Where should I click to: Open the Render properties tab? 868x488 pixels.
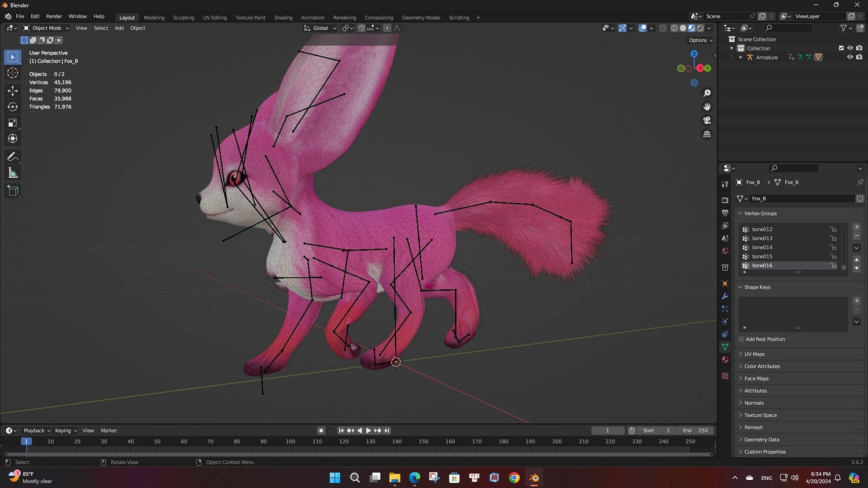(725, 200)
